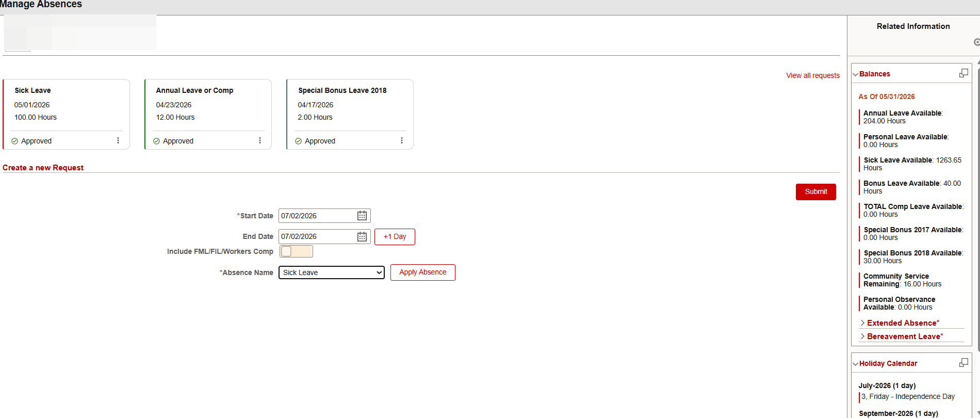
Task: Click the Approved status icon on Sick Leave
Action: pyautogui.click(x=14, y=141)
